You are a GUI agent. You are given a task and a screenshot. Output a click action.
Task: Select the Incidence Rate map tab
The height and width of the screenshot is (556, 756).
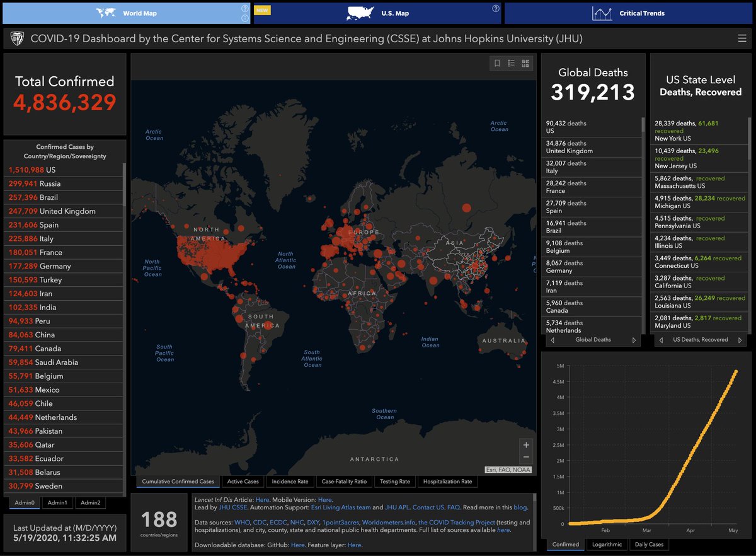coord(290,482)
